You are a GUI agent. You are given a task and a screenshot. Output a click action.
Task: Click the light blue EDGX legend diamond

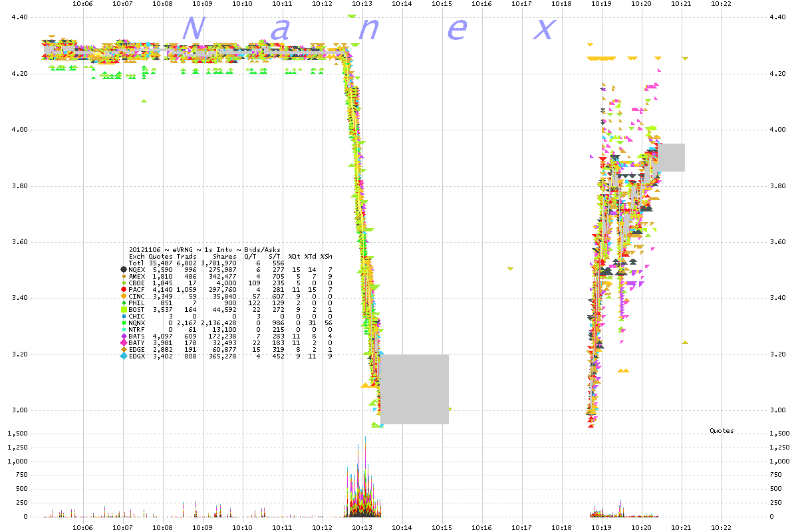pos(124,356)
